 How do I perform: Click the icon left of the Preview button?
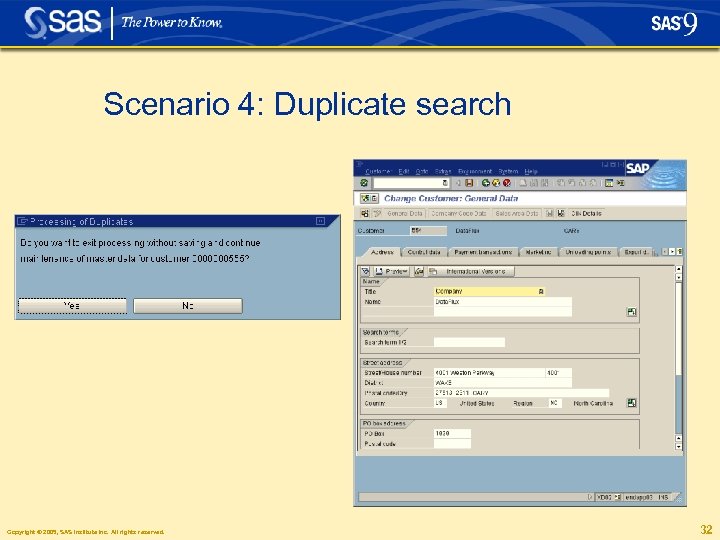click(x=366, y=271)
